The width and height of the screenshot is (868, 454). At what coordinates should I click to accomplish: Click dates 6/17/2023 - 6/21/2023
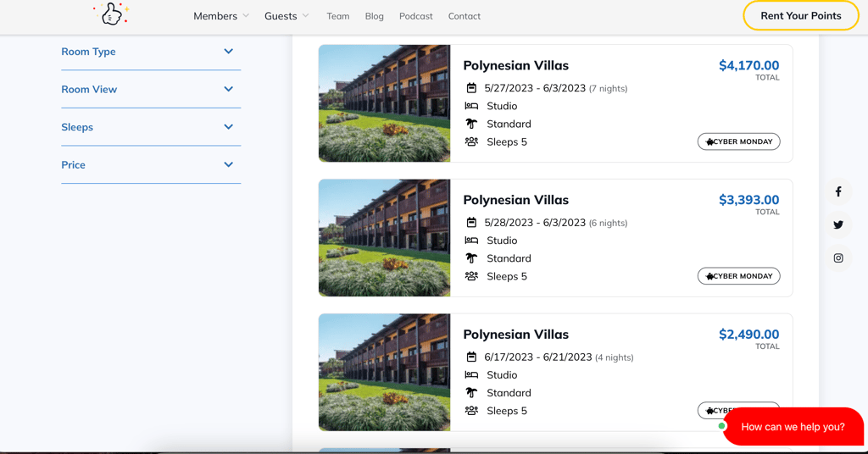538,357
